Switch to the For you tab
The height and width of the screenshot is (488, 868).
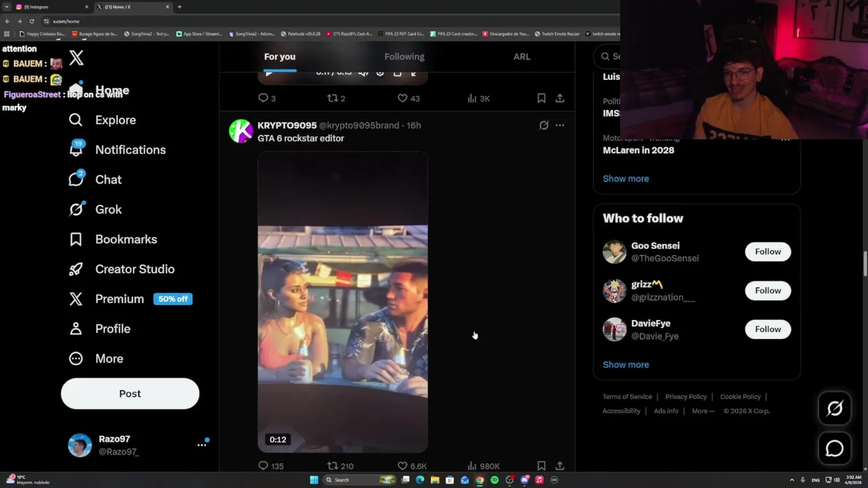point(279,56)
